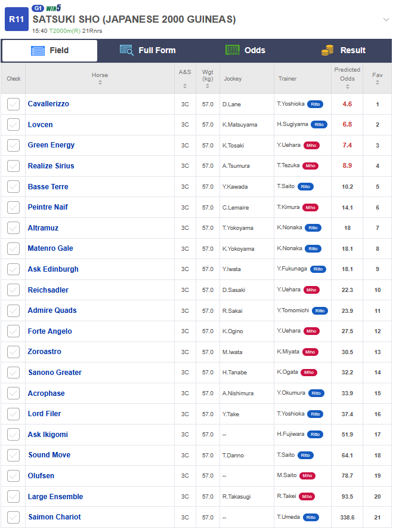
Task: Click Ritto badge in Altramuz row
Action: coord(313,228)
